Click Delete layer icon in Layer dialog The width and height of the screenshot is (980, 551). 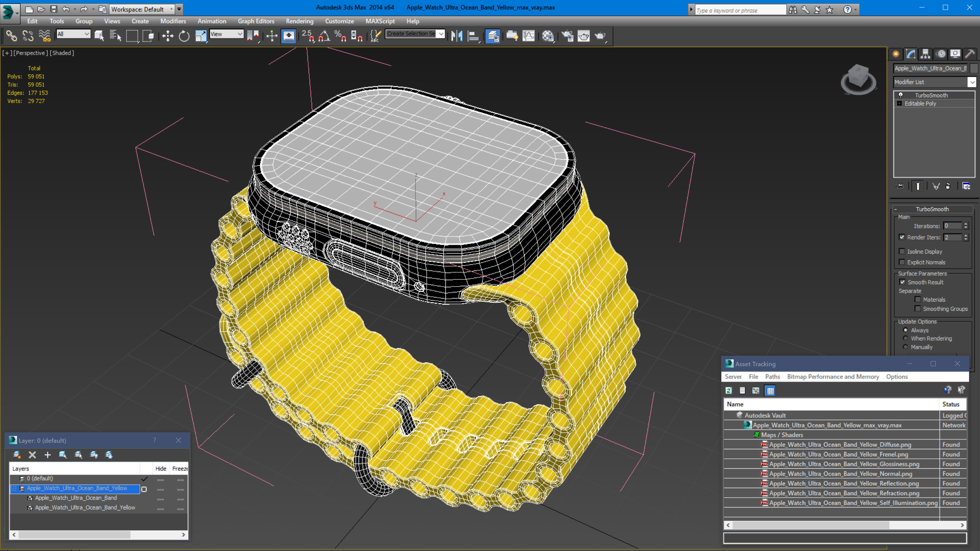(x=32, y=455)
